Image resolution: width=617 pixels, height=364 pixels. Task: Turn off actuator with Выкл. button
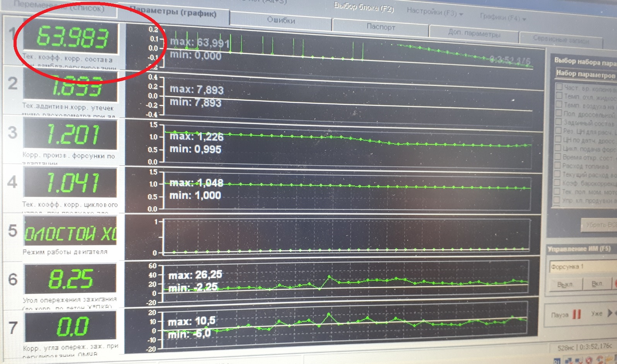(565, 284)
